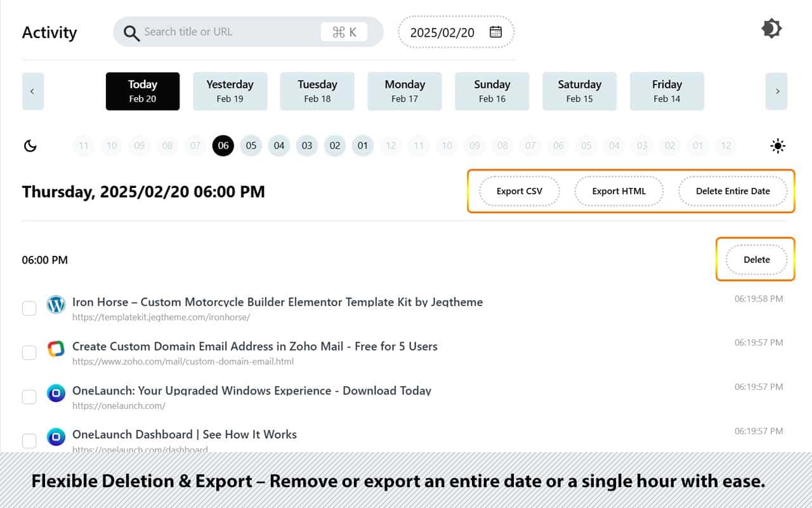Advance dates with the right chevron

[776, 91]
